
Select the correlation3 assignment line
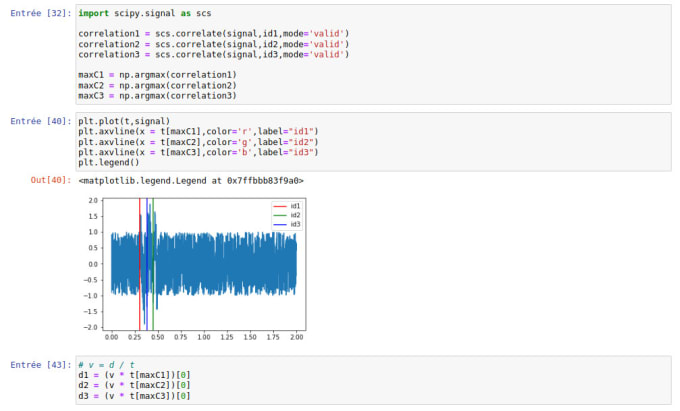tap(213, 55)
